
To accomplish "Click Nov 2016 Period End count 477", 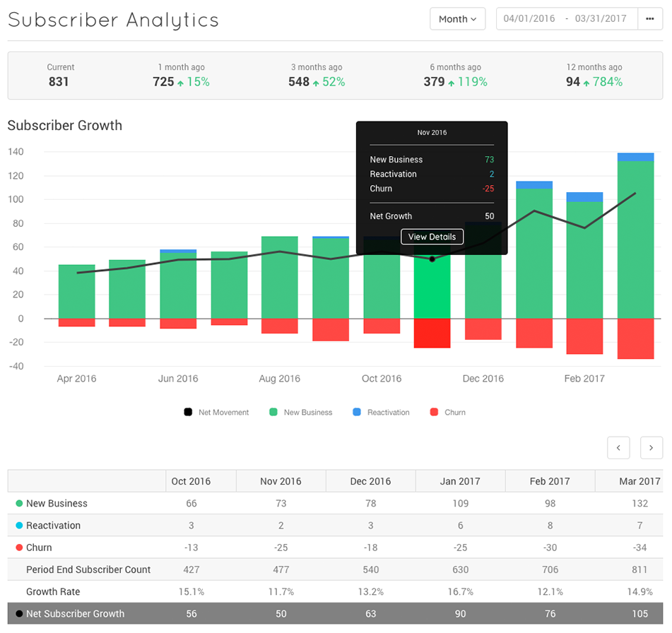I will pos(281,569).
